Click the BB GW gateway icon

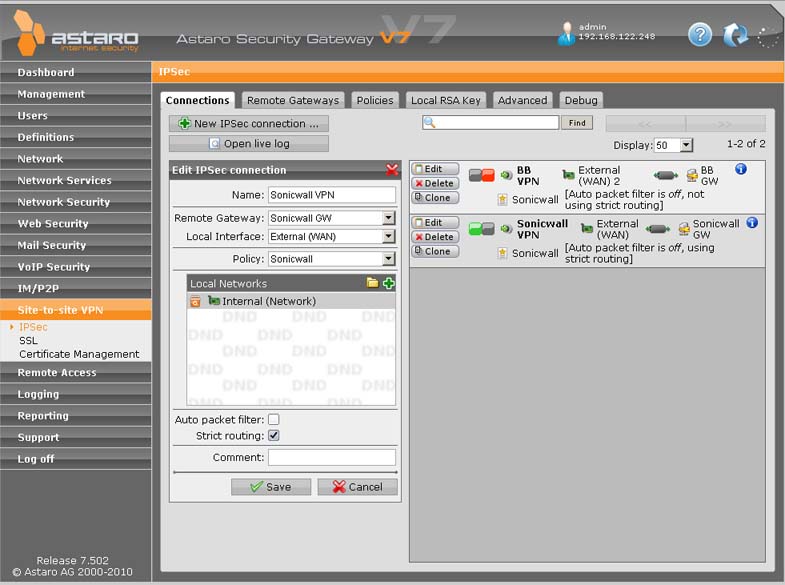692,175
